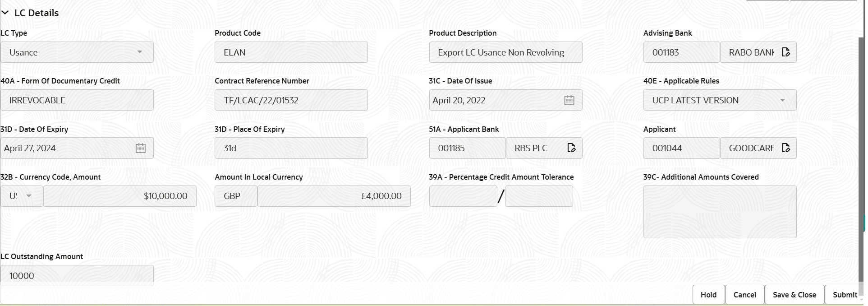
Task: Open Advising Bank RABO BANK details icon
Action: 785,52
